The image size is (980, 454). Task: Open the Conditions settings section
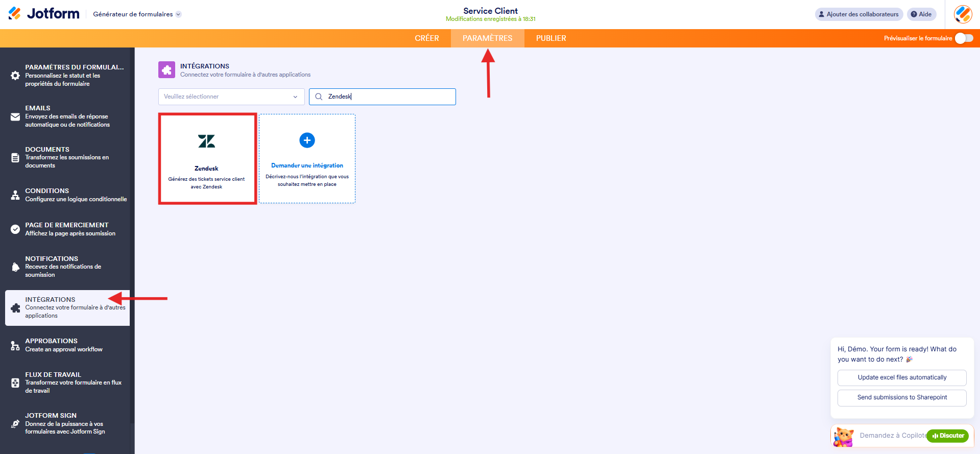click(x=67, y=195)
